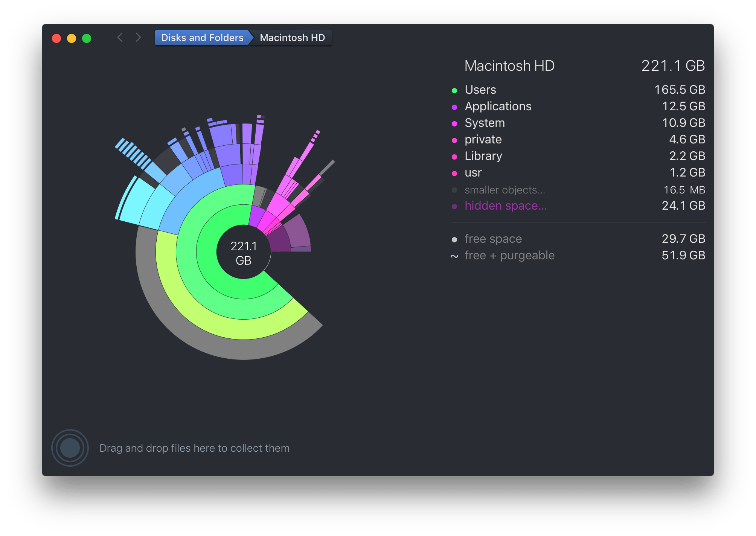
Task: Click the tilde icon beside free + purgeable
Action: (454, 256)
